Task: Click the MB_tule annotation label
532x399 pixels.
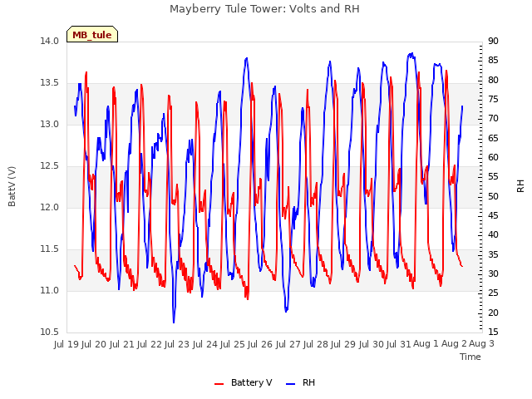Action: (92, 35)
